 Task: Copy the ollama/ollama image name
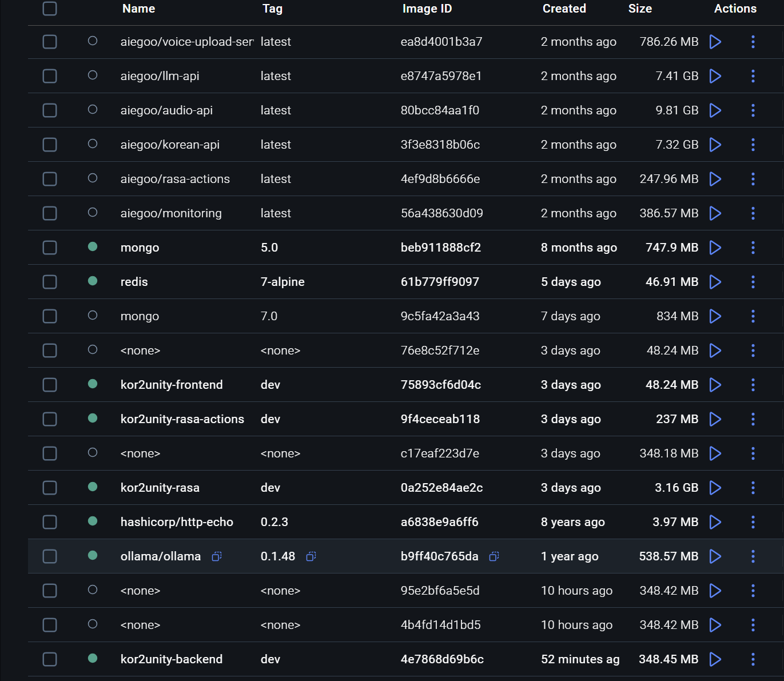217,556
